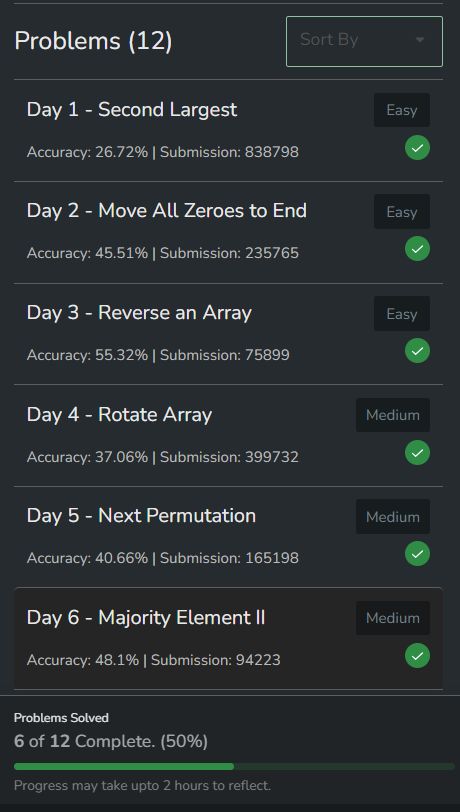
Task: Open Day 1 - Second Largest problem
Action: pos(132,109)
